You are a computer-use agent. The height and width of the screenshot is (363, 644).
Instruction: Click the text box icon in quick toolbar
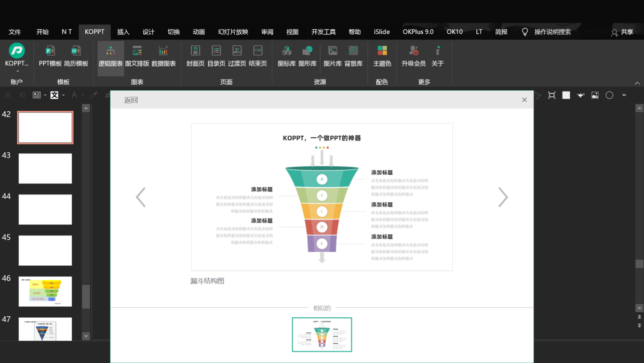point(37,95)
